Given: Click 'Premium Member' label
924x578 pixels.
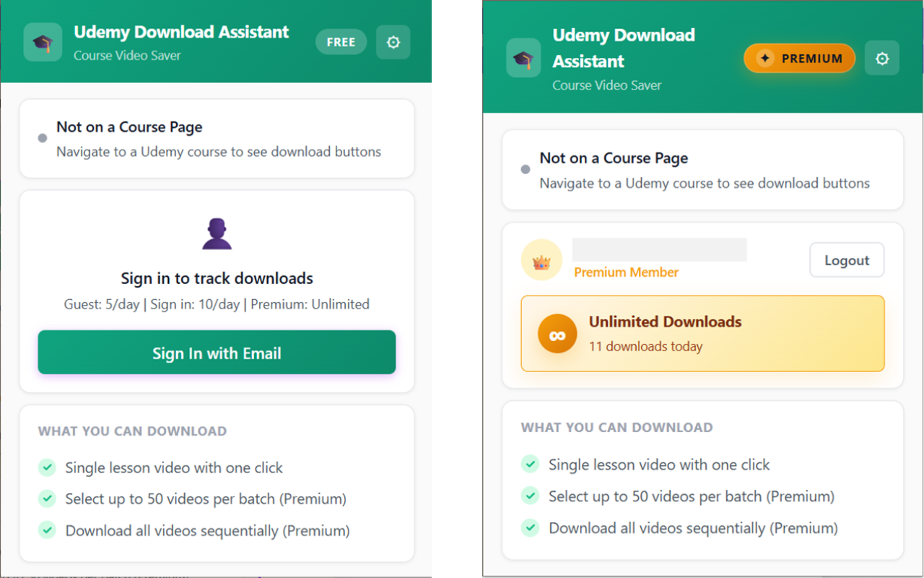Looking at the screenshot, I should (627, 272).
